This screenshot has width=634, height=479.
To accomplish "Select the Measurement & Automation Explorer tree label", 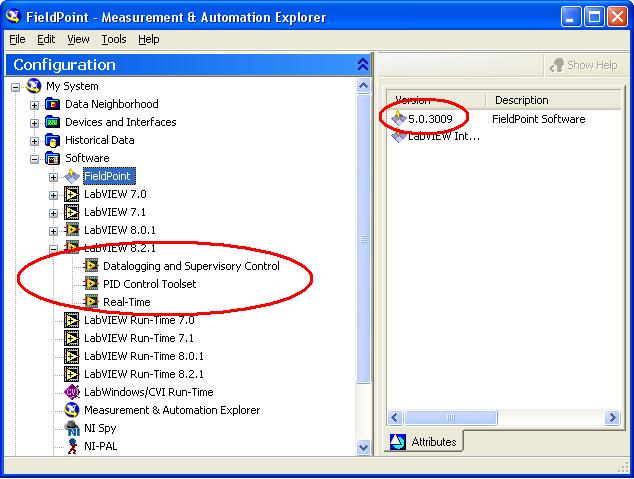I will pyautogui.click(x=172, y=410).
